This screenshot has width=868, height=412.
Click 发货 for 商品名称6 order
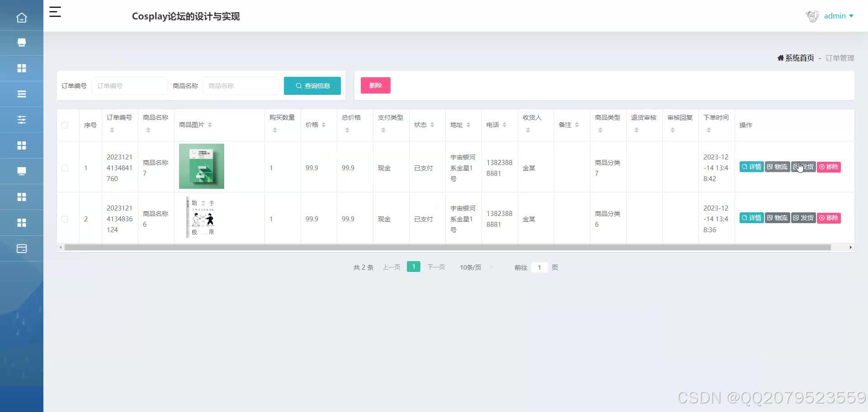click(803, 218)
